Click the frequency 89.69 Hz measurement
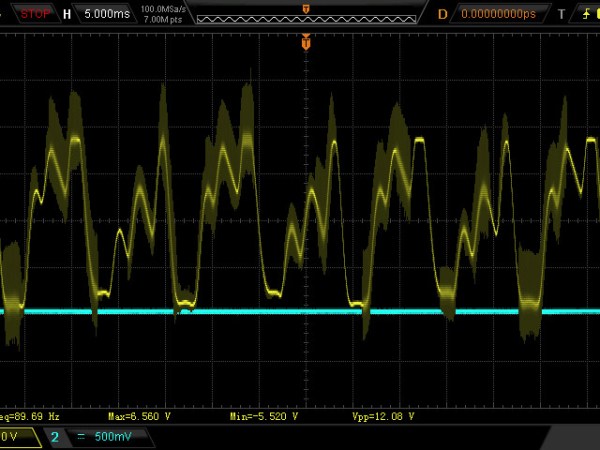 coord(29,416)
